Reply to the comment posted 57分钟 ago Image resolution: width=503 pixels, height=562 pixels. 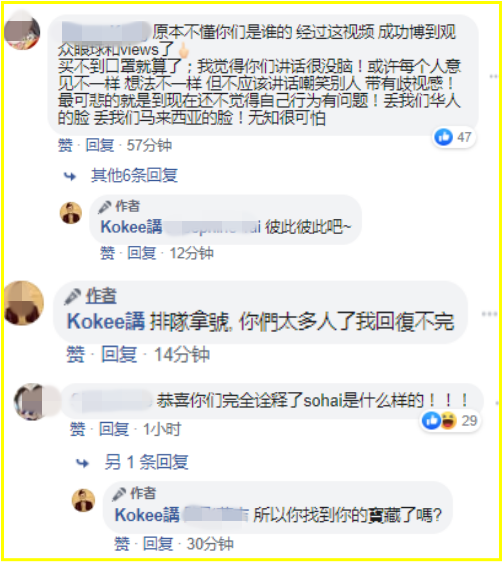coord(100,146)
